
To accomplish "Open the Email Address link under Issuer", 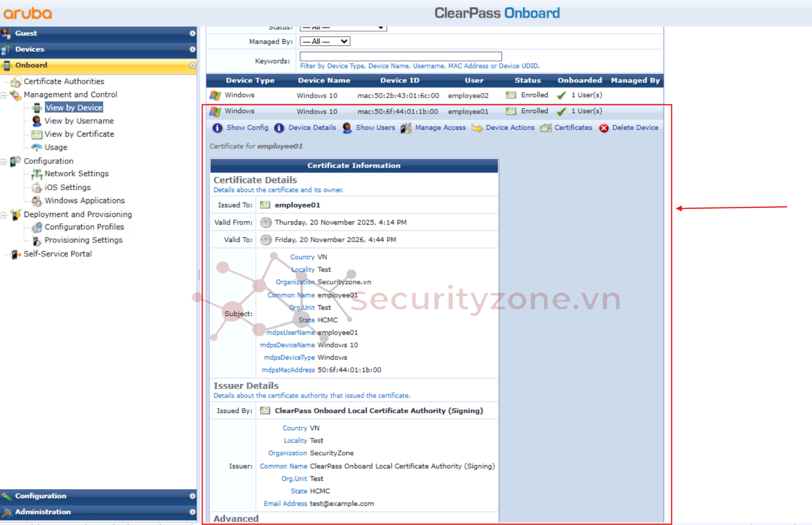I will (x=286, y=503).
